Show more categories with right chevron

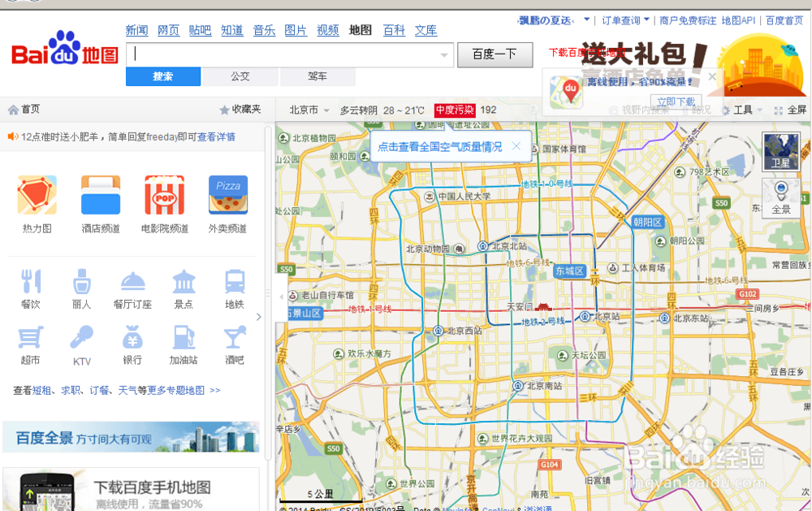click(259, 317)
